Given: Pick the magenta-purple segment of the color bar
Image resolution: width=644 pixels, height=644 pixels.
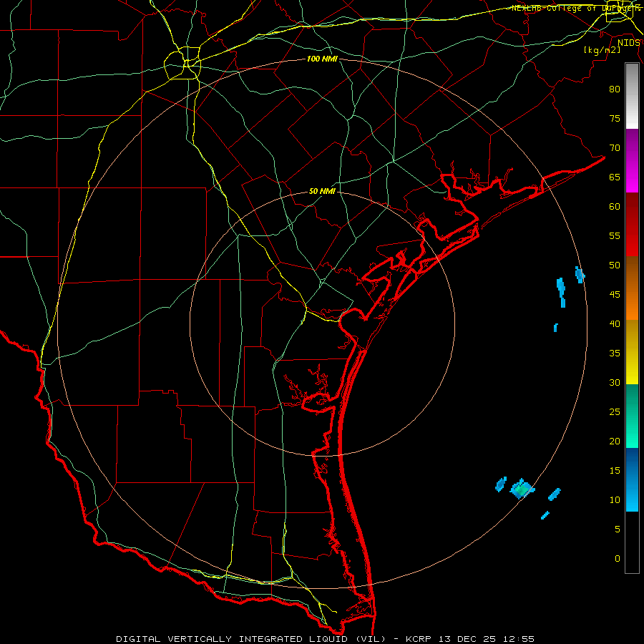Looking at the screenshot, I should click(632, 160).
